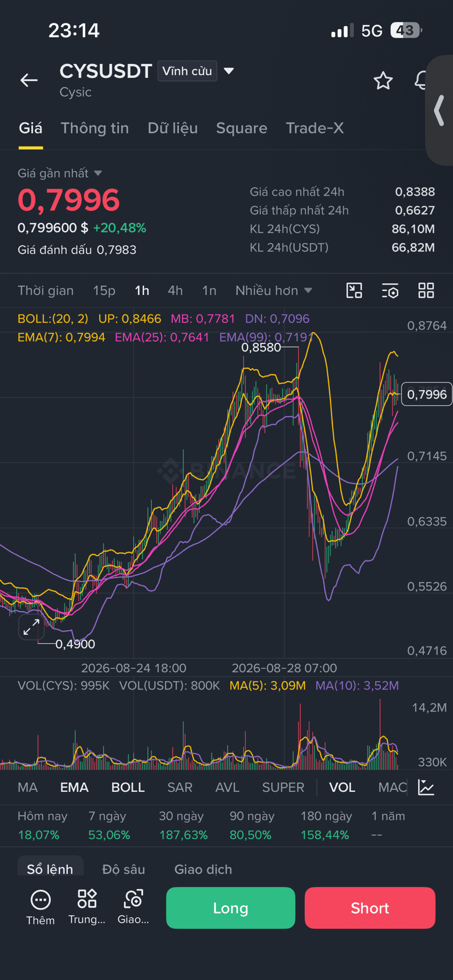The width and height of the screenshot is (453, 980).
Task: Tap the 180 ngày 158,44% performance
Action: (x=326, y=826)
